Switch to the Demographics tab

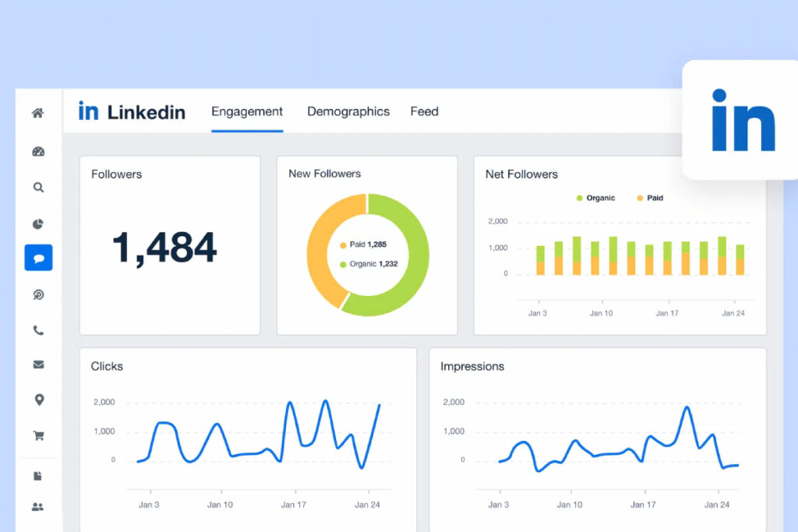[348, 111]
